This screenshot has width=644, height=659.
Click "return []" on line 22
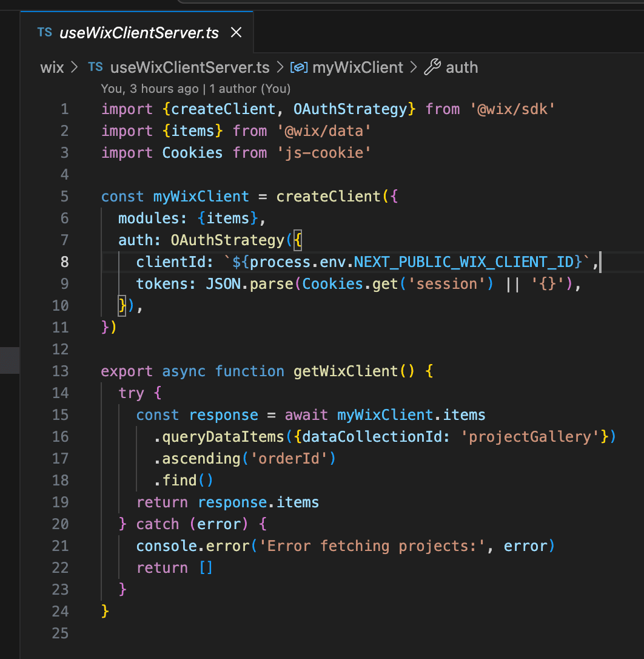click(174, 568)
